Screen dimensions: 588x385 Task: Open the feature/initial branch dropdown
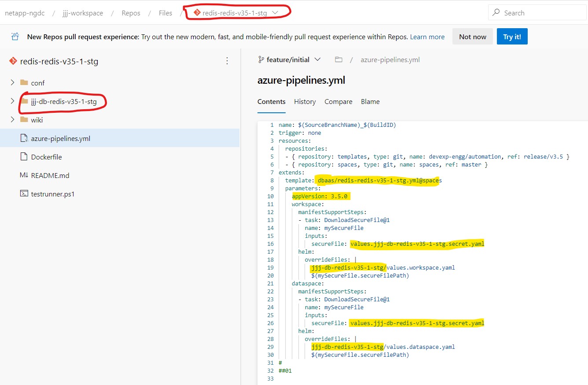click(x=317, y=59)
